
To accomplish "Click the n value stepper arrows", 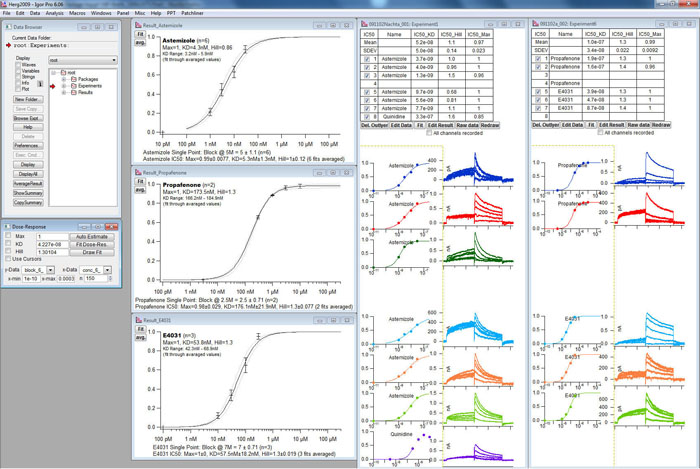I will coord(110,278).
